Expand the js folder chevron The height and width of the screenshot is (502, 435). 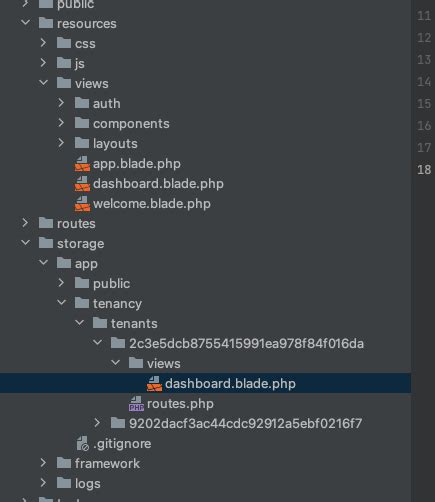pyautogui.click(x=43, y=63)
